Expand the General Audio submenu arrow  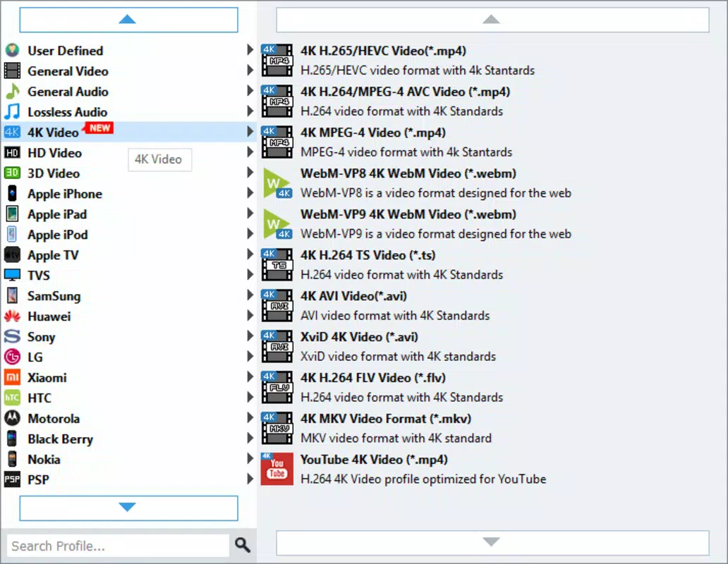pos(250,90)
